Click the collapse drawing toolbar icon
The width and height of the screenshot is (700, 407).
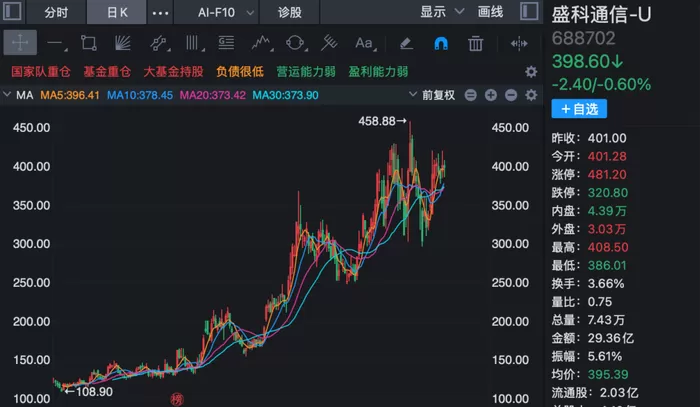(x=519, y=43)
